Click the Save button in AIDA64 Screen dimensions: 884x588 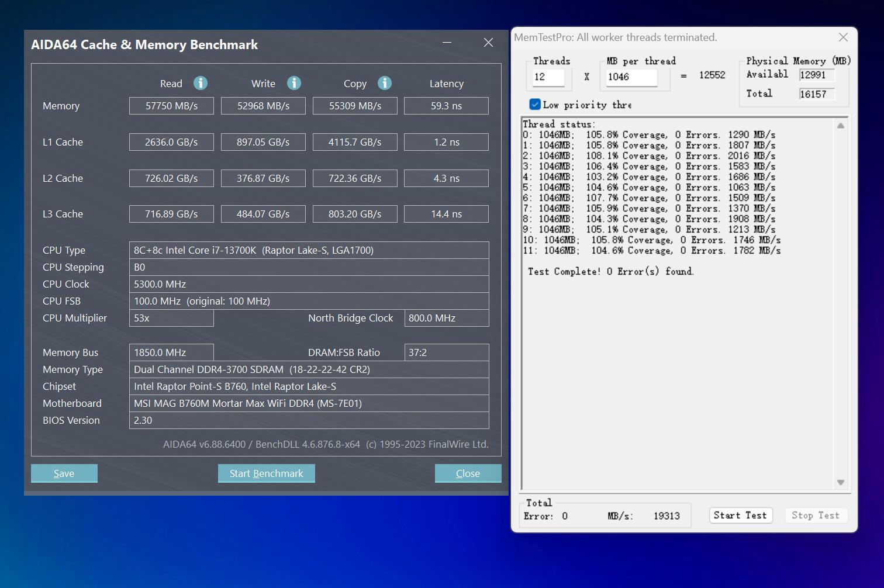pos(64,473)
